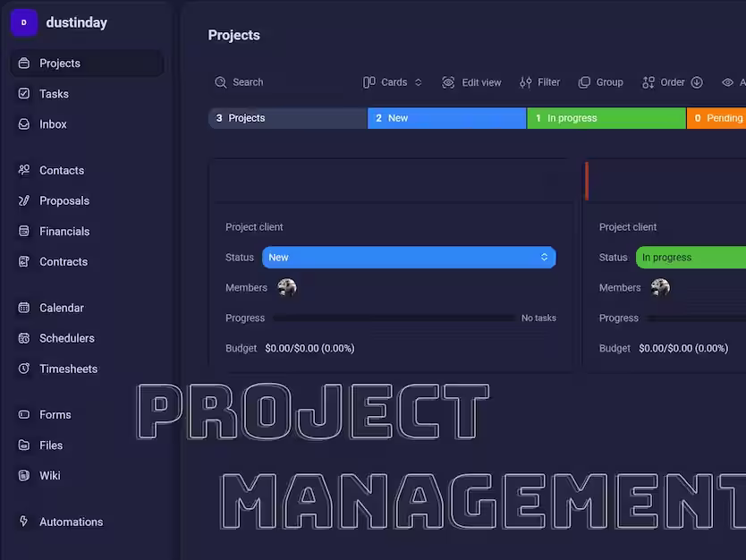
Task: Click the Wiki icon in sidebar
Action: point(24,475)
